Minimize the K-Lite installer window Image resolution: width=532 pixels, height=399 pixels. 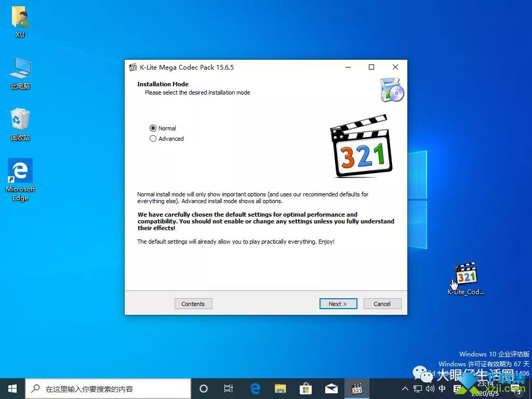click(348, 67)
